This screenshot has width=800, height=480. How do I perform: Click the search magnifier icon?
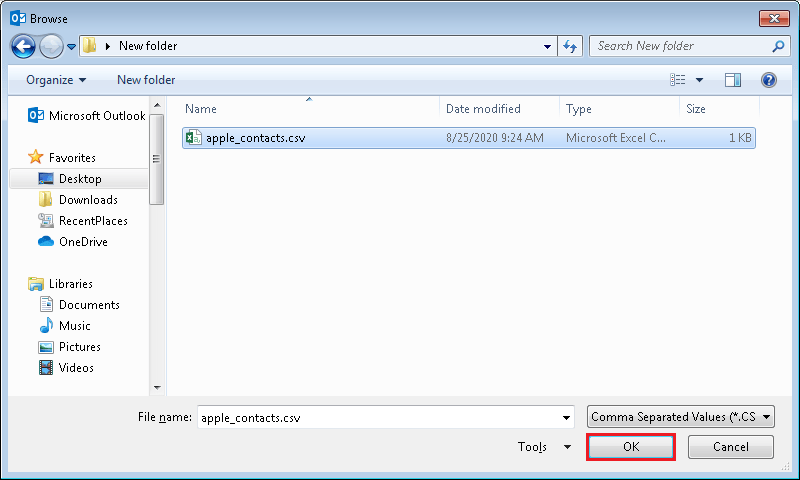(x=778, y=46)
